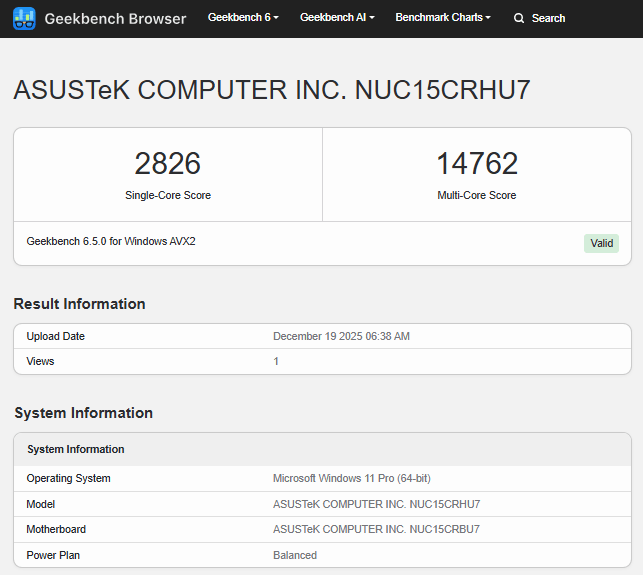The width and height of the screenshot is (643, 575).
Task: Select the 2826 single-core score value
Action: pyautogui.click(x=168, y=164)
